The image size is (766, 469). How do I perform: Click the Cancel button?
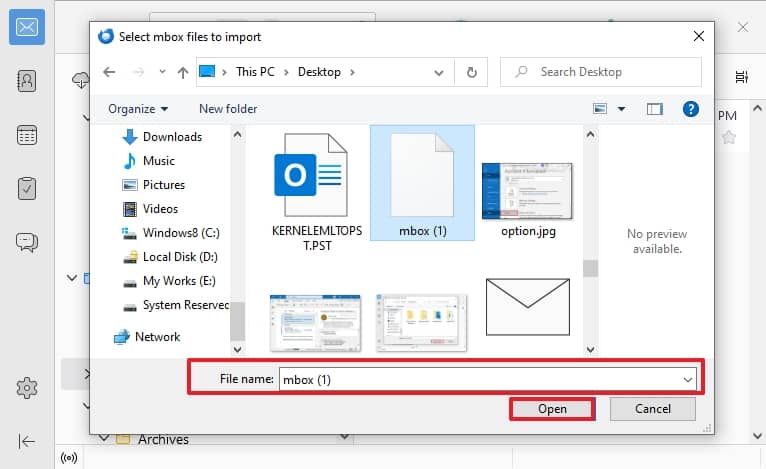[653, 409]
